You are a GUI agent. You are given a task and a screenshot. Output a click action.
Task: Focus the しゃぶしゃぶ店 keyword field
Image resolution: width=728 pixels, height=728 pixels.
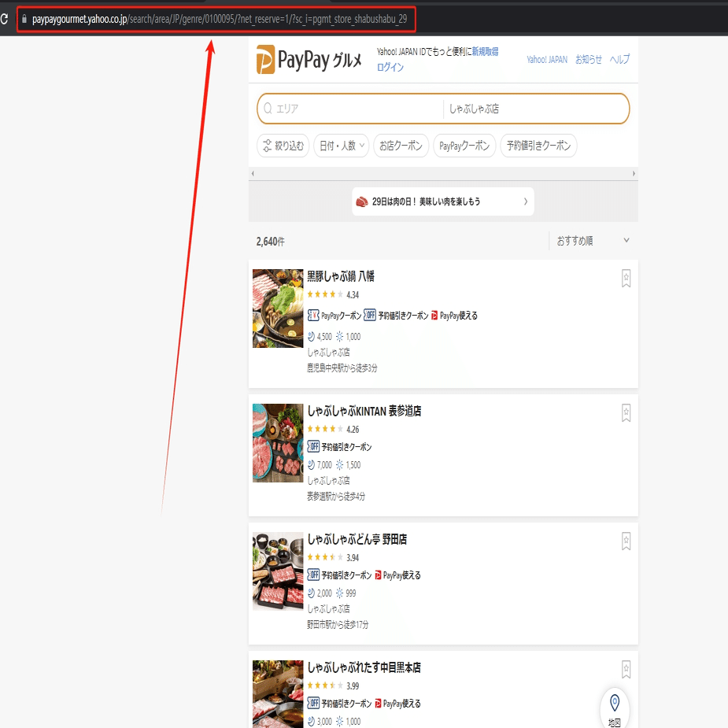tap(536, 109)
